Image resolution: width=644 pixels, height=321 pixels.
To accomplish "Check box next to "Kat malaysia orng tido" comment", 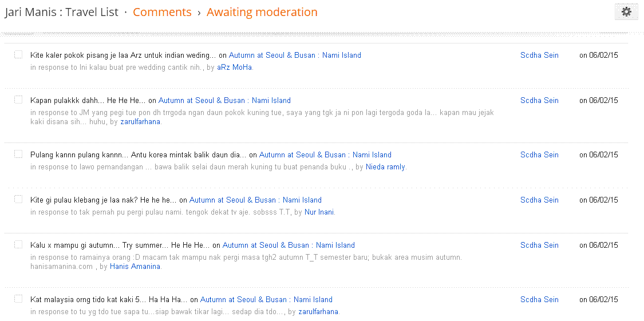I will tap(18, 299).
